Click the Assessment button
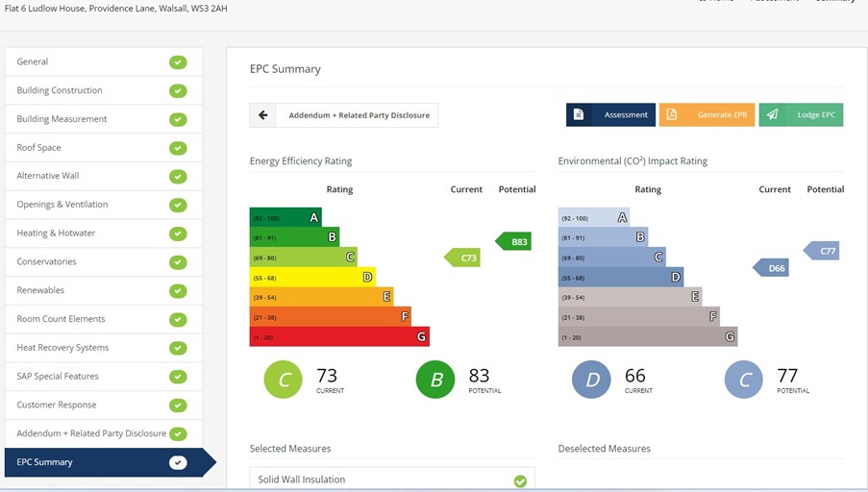868x492 pixels. pyautogui.click(x=610, y=114)
